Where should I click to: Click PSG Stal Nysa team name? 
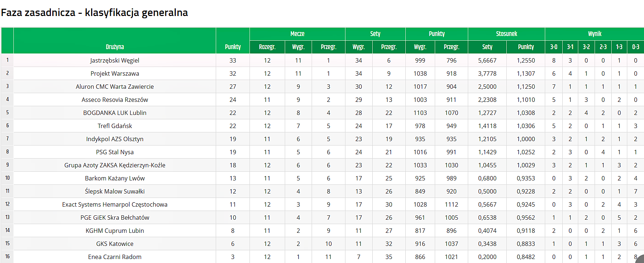(115, 152)
